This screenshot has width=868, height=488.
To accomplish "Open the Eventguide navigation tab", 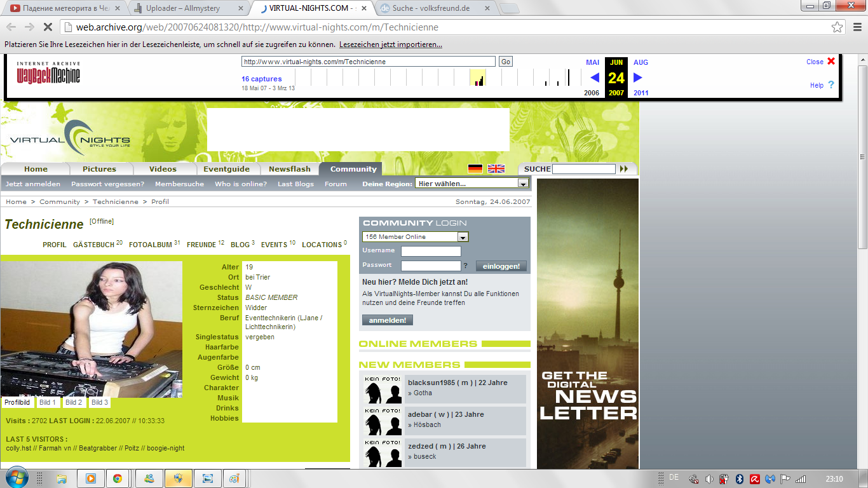I will pyautogui.click(x=226, y=169).
